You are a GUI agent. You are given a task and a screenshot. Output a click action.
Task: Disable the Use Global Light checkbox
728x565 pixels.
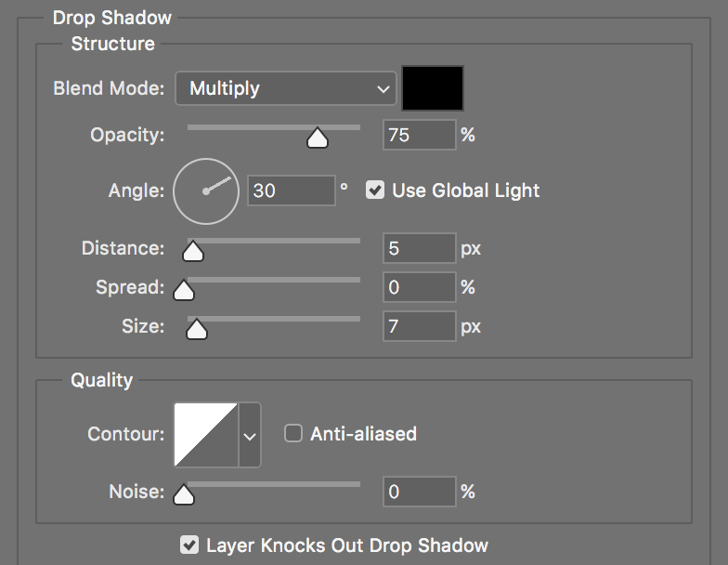(375, 191)
